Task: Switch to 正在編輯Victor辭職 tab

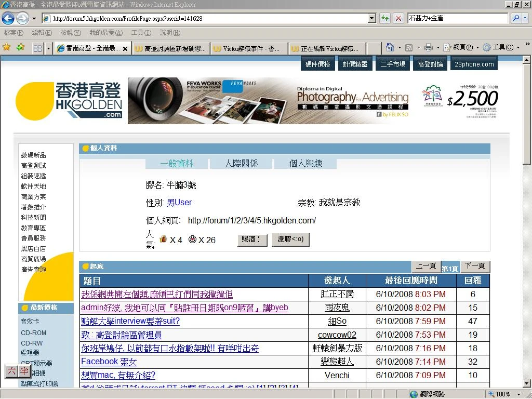Action: pyautogui.click(x=327, y=49)
